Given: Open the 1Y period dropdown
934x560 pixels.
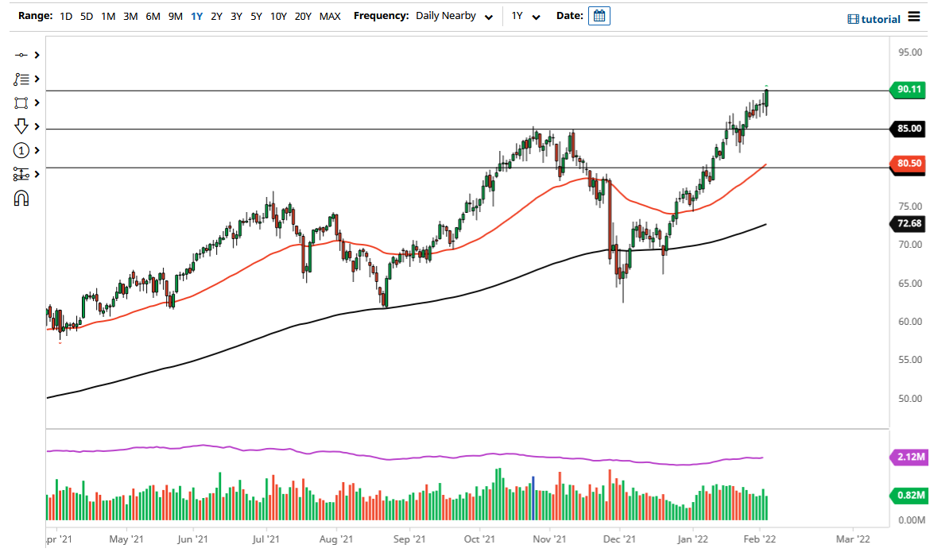Looking at the screenshot, I should (525, 16).
